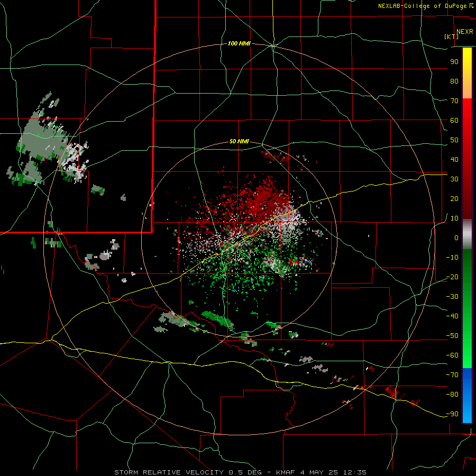Click the -60 value on velocity scale
476x476 pixels.
[452, 355]
